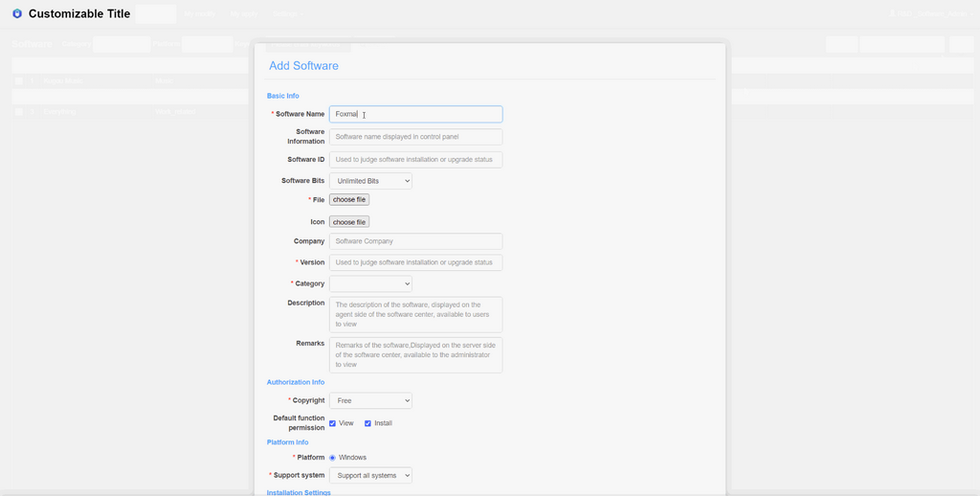Viewport: 980px width, 496px height.
Task: Tick the checkbox for Kugou Music row
Action: tap(19, 81)
